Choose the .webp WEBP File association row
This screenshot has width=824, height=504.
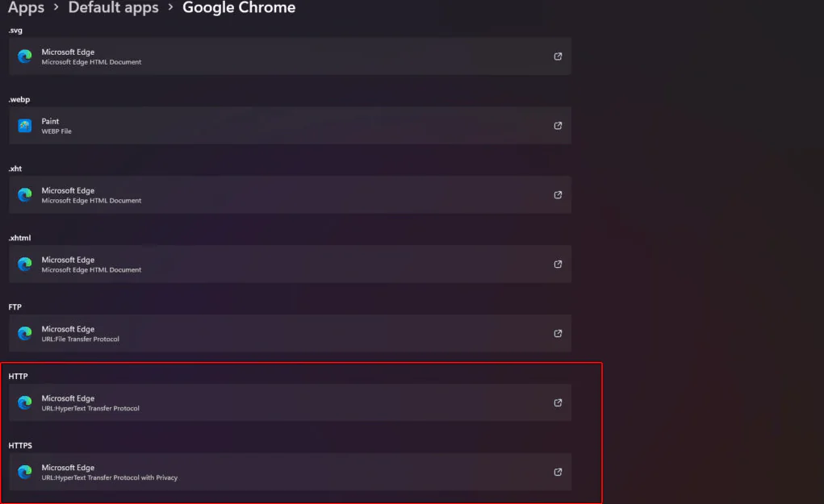[291, 126]
